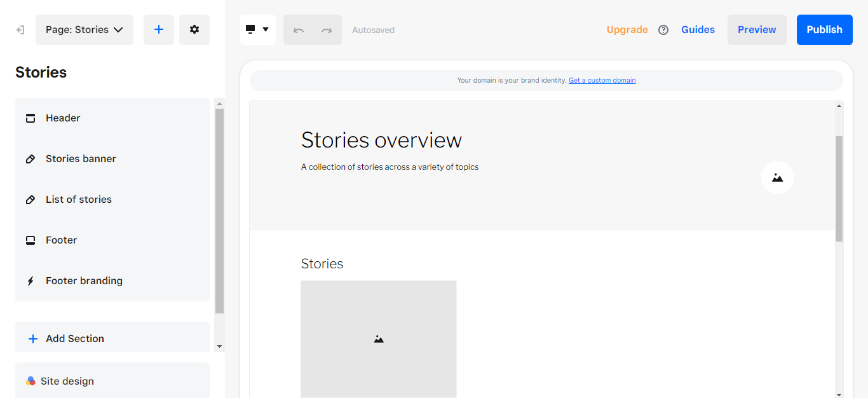Open the page settings gear icon
The width and height of the screenshot is (868, 398).
(x=194, y=30)
